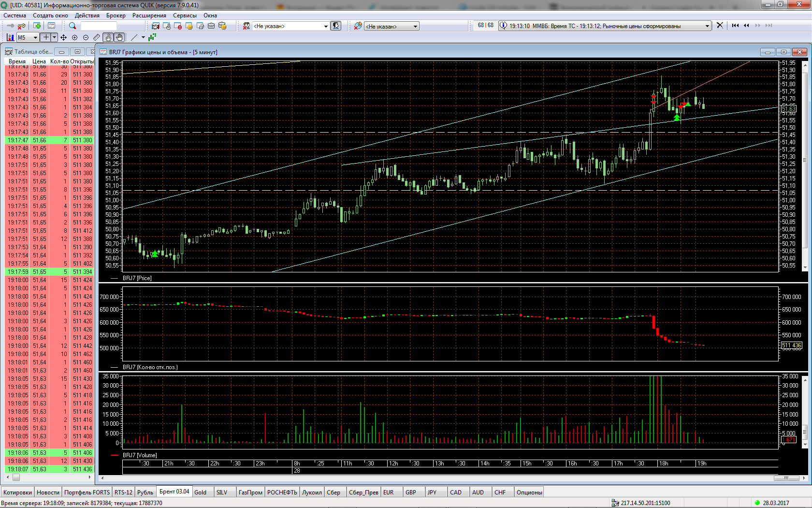Click the briefcase portfolio icon

tap(211, 26)
